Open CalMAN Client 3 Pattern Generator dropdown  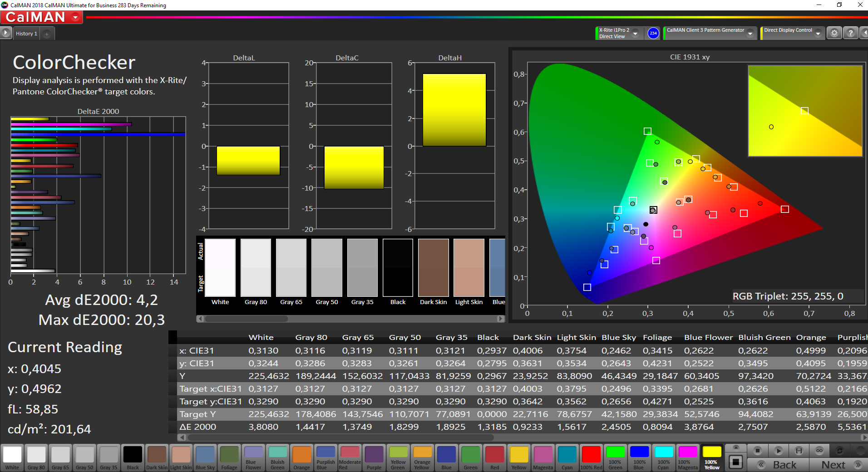pyautogui.click(x=710, y=33)
